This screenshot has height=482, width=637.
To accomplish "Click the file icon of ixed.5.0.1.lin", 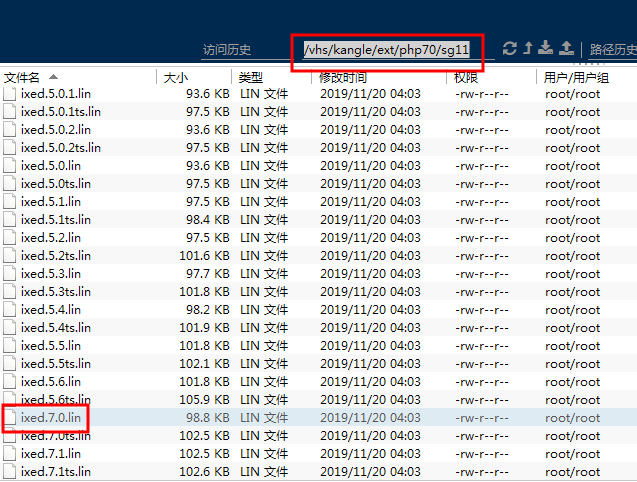I will tap(10, 94).
